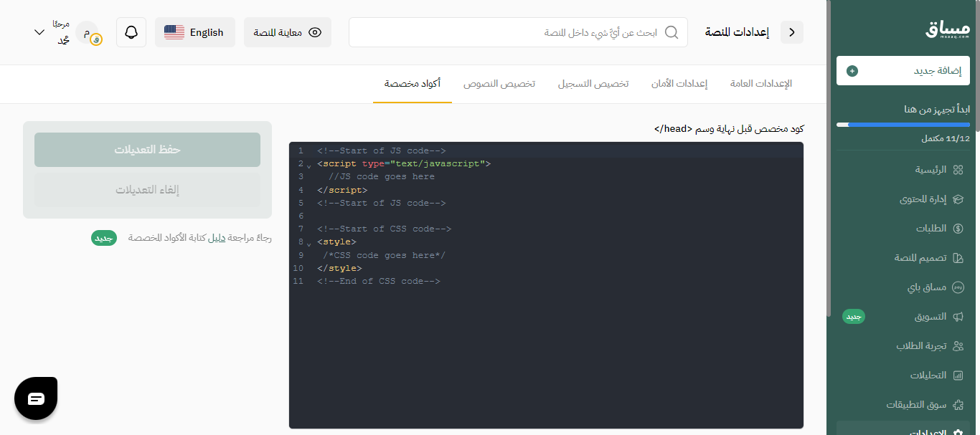The height and width of the screenshot is (435, 980).
Task: Click the إضافة جديد button
Action: [903, 71]
